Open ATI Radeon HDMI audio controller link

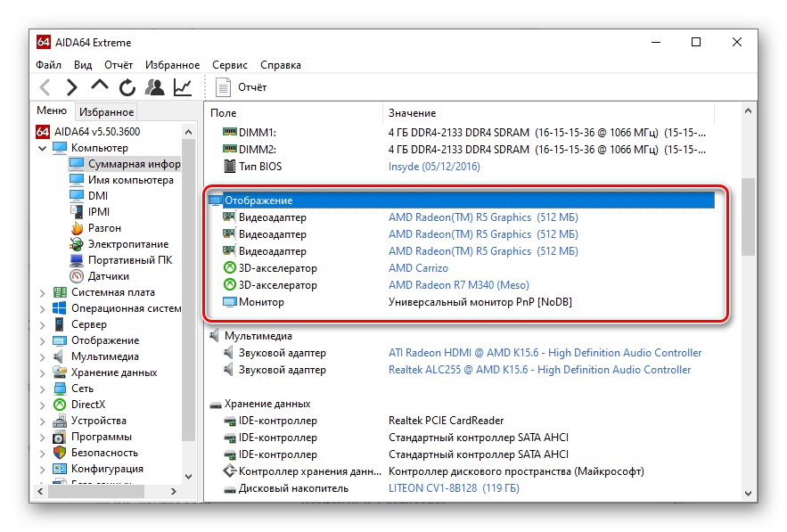pyautogui.click(x=545, y=353)
